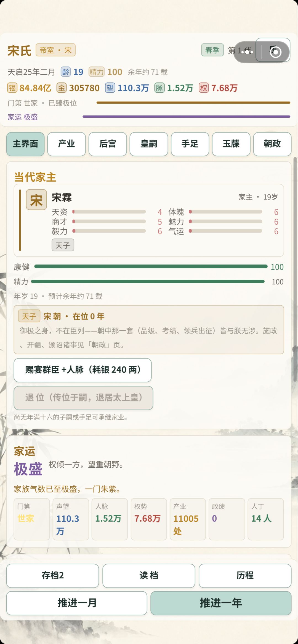Image resolution: width=298 pixels, height=644 pixels.
Task: Advance one month with 推进一月
Action: (77, 603)
